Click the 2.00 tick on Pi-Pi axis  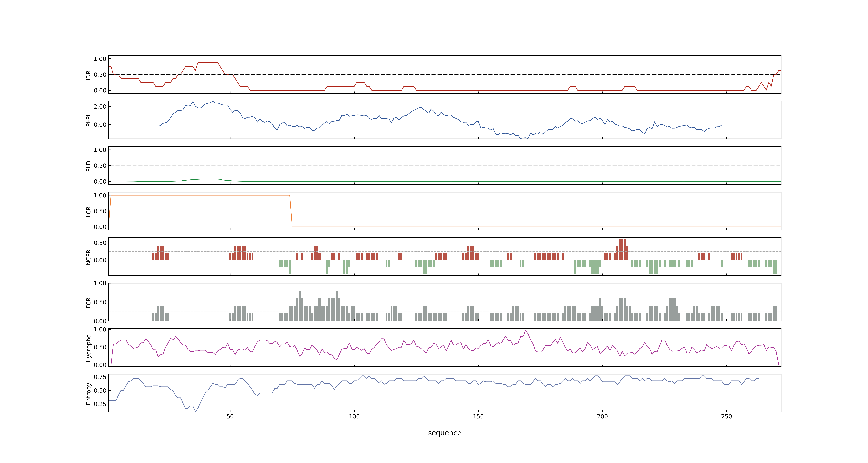tap(100, 107)
